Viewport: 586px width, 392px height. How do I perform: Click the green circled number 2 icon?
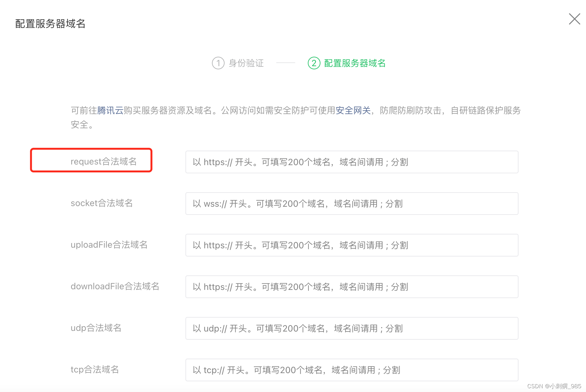coord(314,63)
